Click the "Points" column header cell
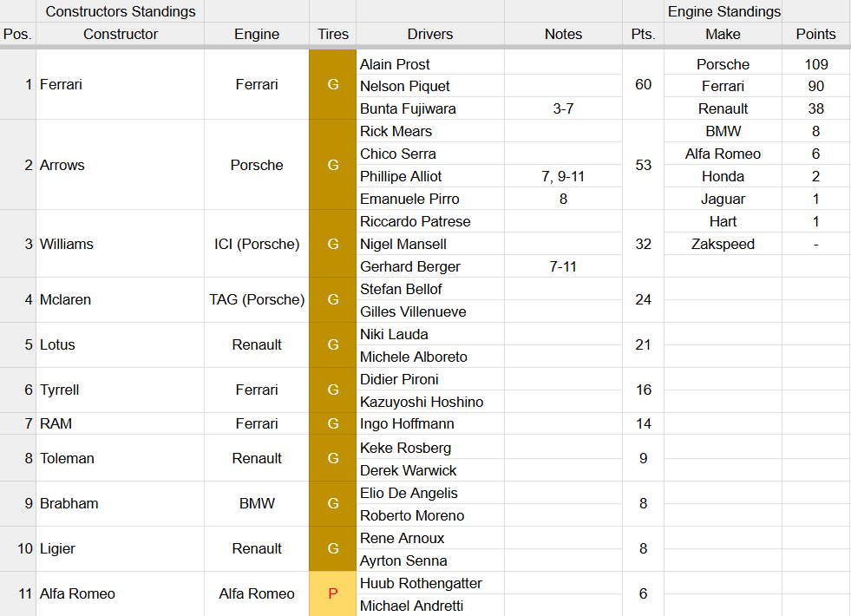The image size is (851, 616). 815,34
